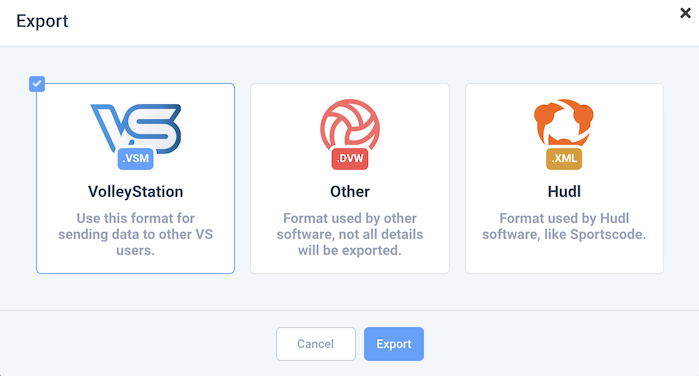This screenshot has width=699, height=376.
Task: Click the red volleyball Other icon
Action: [x=350, y=125]
